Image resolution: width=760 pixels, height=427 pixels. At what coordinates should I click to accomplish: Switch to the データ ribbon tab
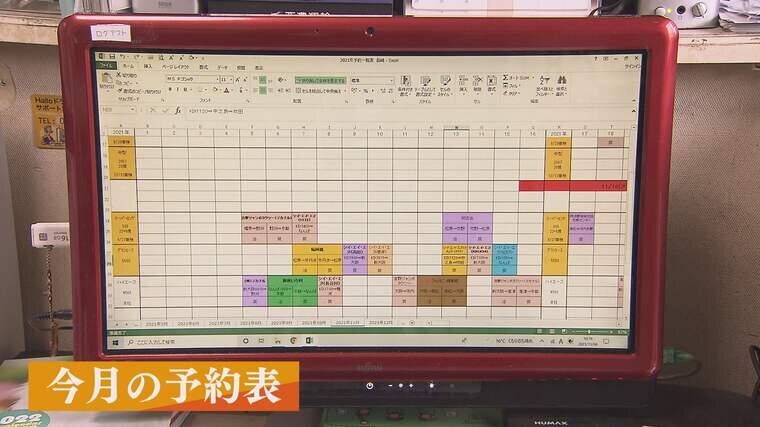[222, 67]
